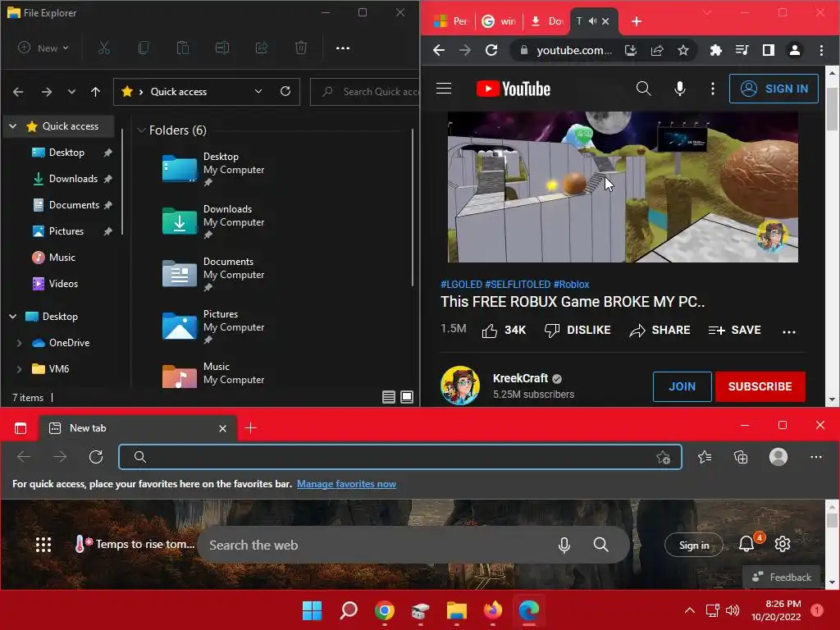
Task: Open the See more ellipsis in File Explorer
Action: click(343, 48)
